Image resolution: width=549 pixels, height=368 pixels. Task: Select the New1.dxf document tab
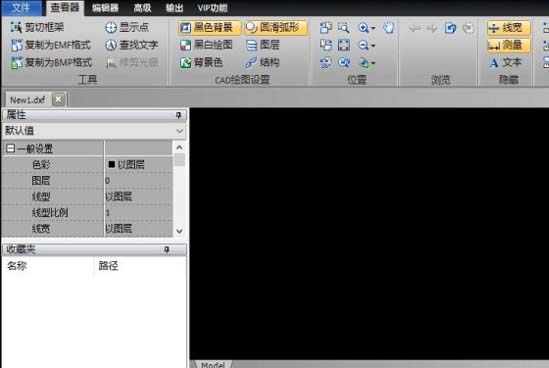[28, 100]
